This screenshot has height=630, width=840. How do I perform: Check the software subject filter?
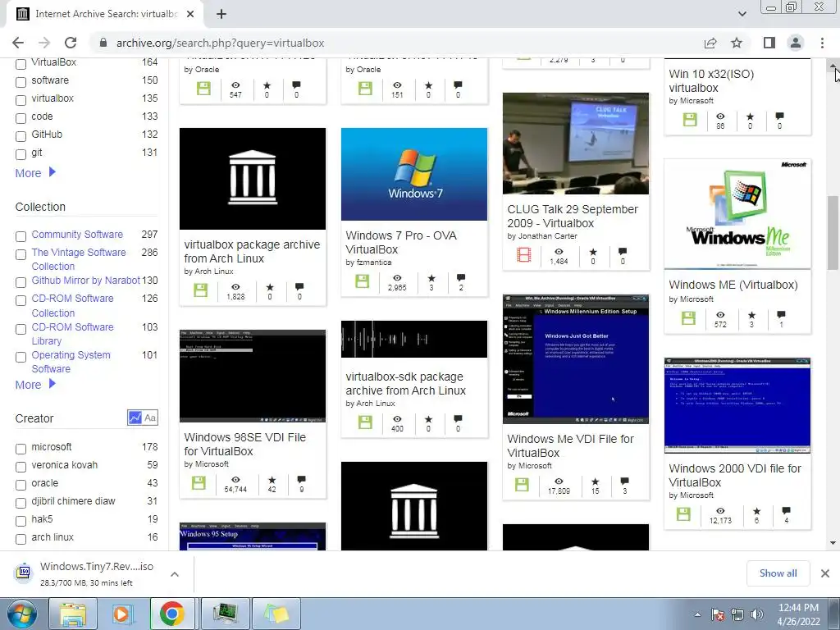21,82
